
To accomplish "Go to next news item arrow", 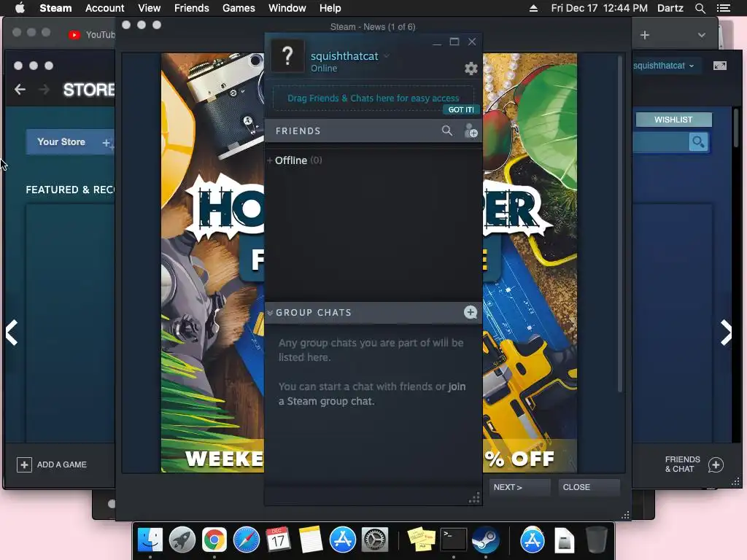I will (x=726, y=332).
